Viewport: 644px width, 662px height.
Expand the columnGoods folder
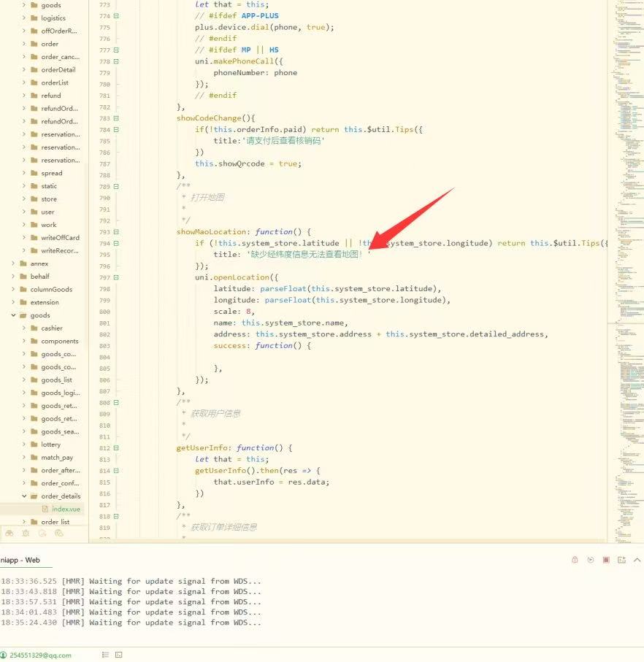point(13,289)
